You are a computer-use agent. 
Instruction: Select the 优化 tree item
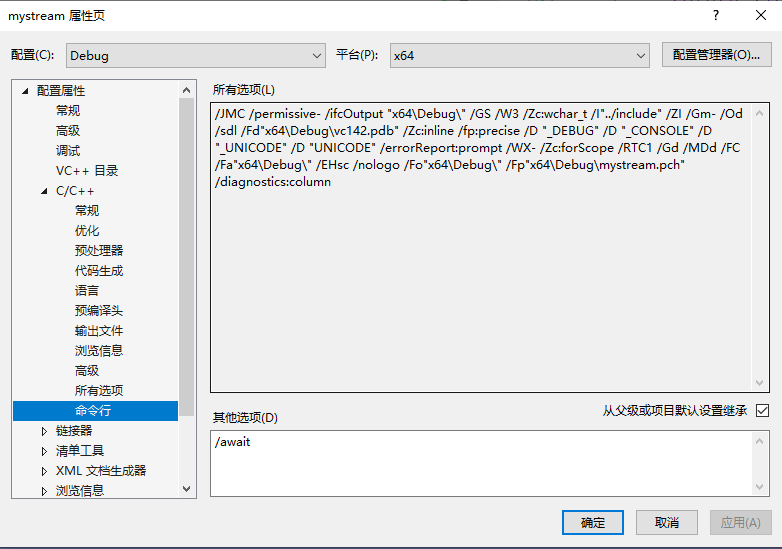click(x=87, y=230)
